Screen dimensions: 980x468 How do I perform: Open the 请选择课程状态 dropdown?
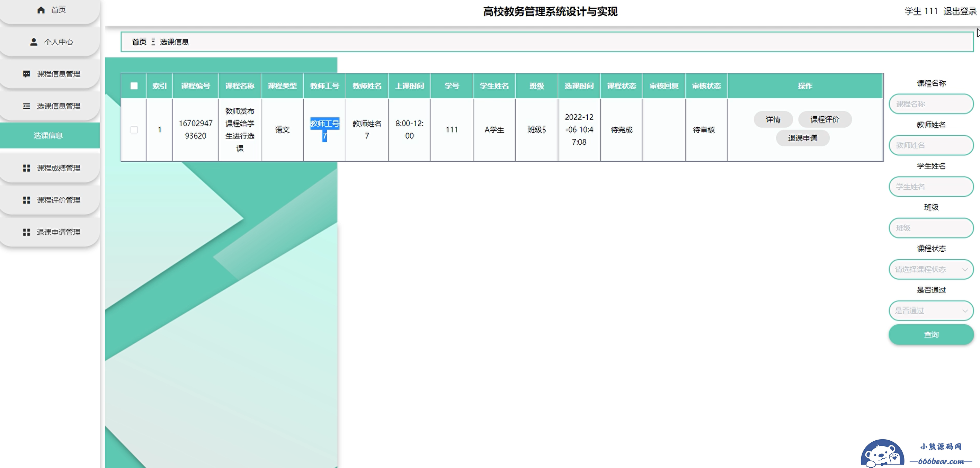(931, 269)
